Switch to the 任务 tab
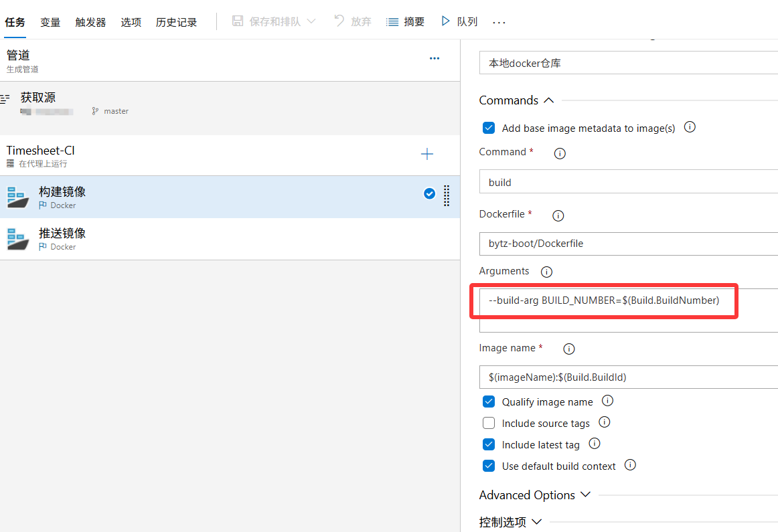778x532 pixels. (x=15, y=22)
